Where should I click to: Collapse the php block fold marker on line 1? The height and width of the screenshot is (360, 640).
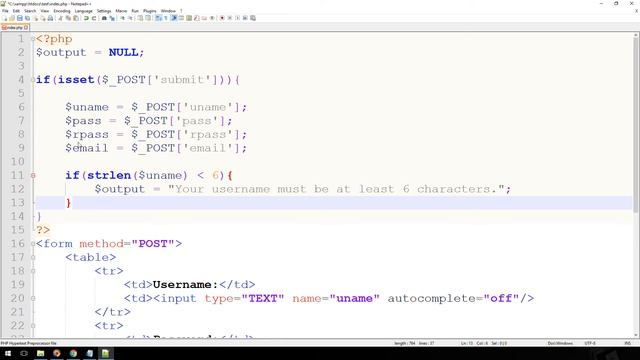pos(33,39)
